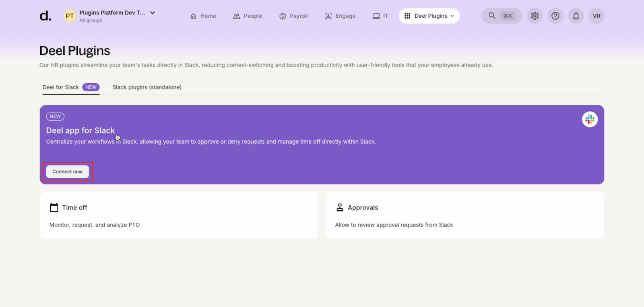Open the People menu
The width and height of the screenshot is (644, 307).
[x=248, y=16]
